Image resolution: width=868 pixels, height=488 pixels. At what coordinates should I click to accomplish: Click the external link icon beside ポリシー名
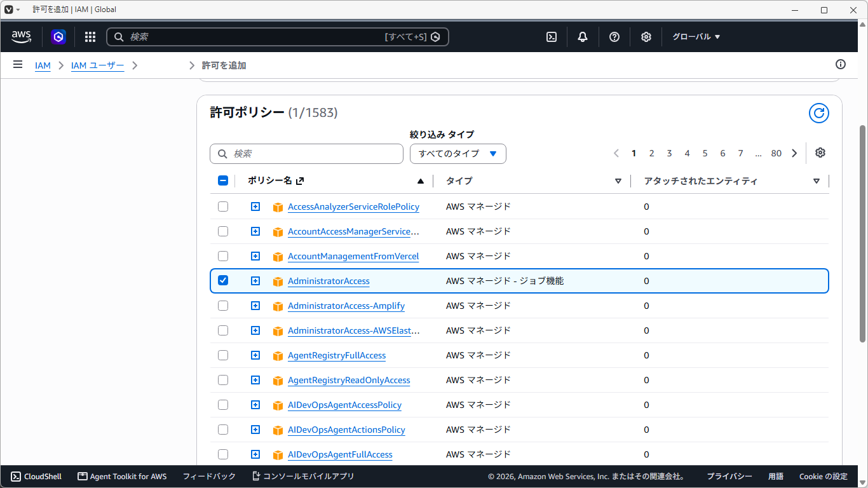click(300, 181)
